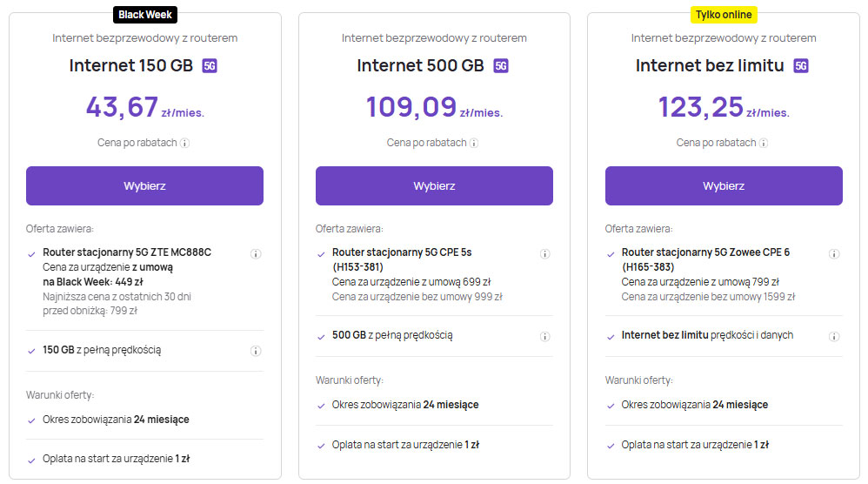Screen dimensions: 868x484
Task: Click the Internet bez limitu plan title
Action: [710, 66]
